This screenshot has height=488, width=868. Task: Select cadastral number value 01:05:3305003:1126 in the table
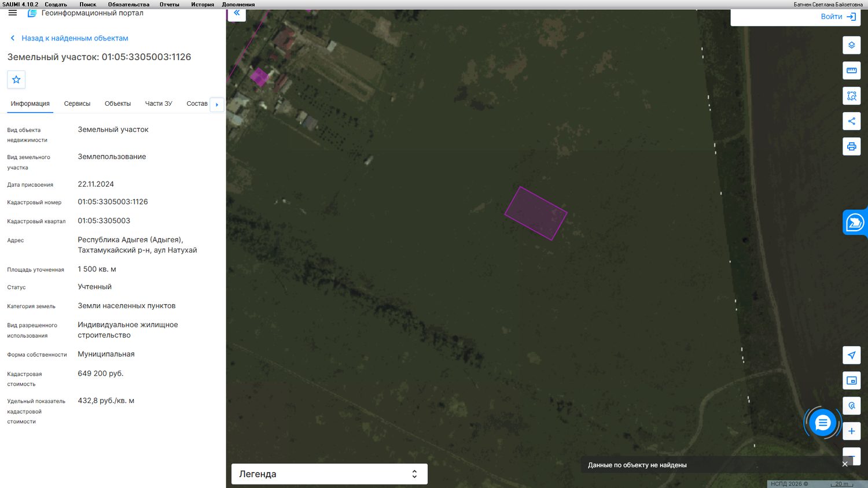tap(113, 202)
